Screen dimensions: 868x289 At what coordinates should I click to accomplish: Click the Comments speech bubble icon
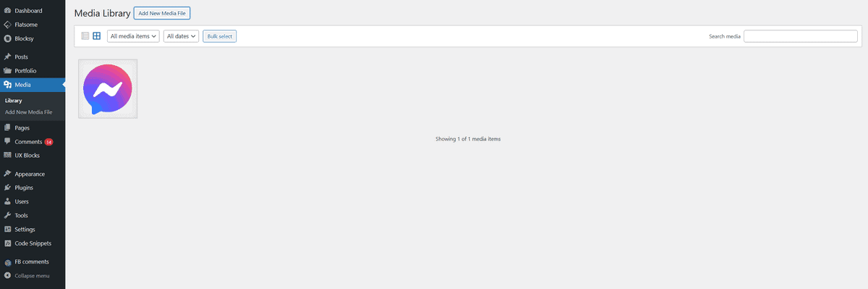(7, 141)
